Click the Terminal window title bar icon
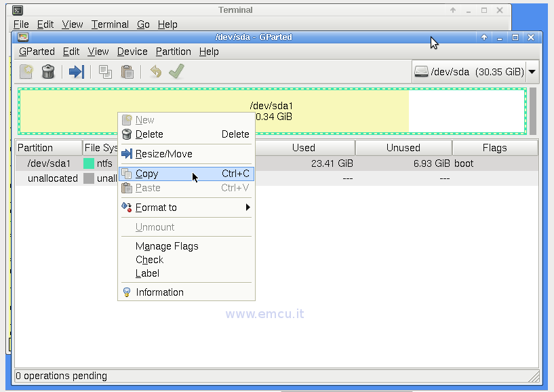Screen dimensions: 554x392 click(18, 10)
